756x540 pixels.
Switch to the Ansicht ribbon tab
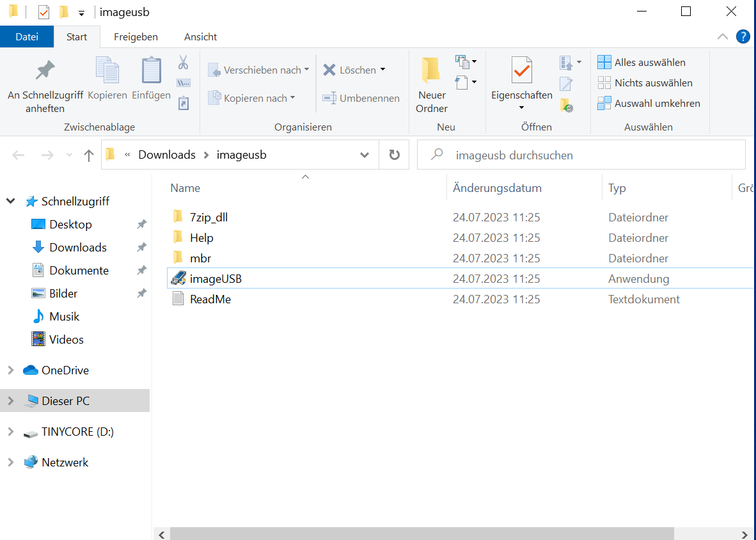(x=200, y=36)
